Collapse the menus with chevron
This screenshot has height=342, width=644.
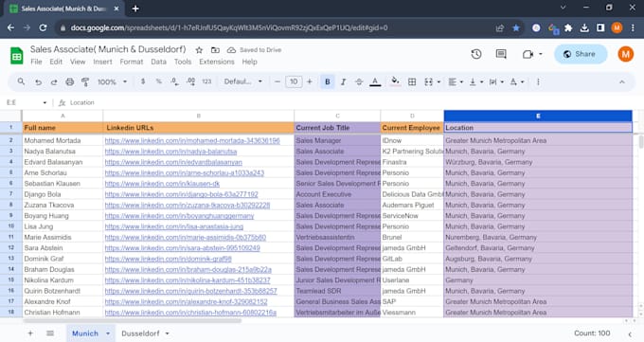[x=622, y=81]
